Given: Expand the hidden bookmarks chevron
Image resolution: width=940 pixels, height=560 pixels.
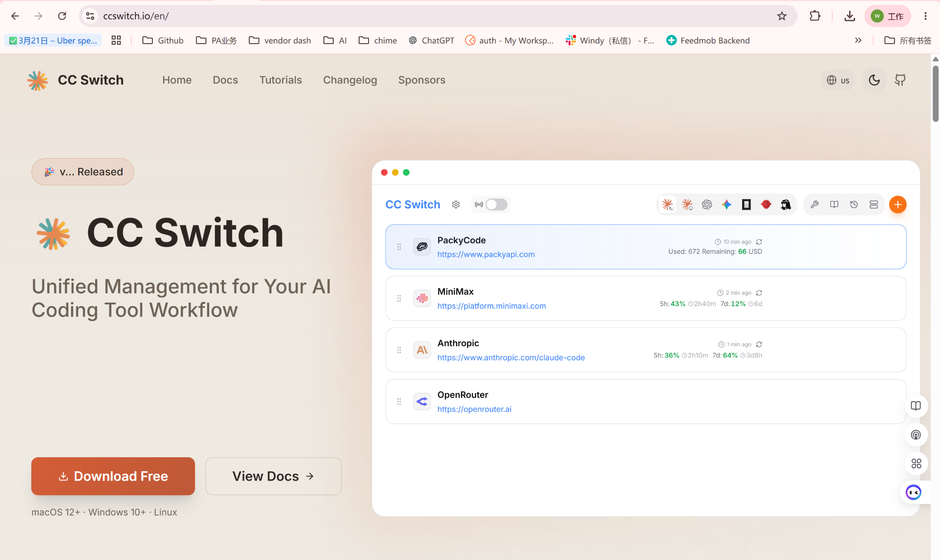Looking at the screenshot, I should (858, 40).
